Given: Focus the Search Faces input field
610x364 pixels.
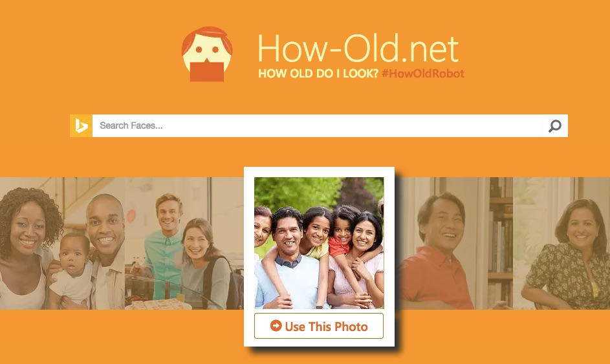Looking at the screenshot, I should 317,125.
